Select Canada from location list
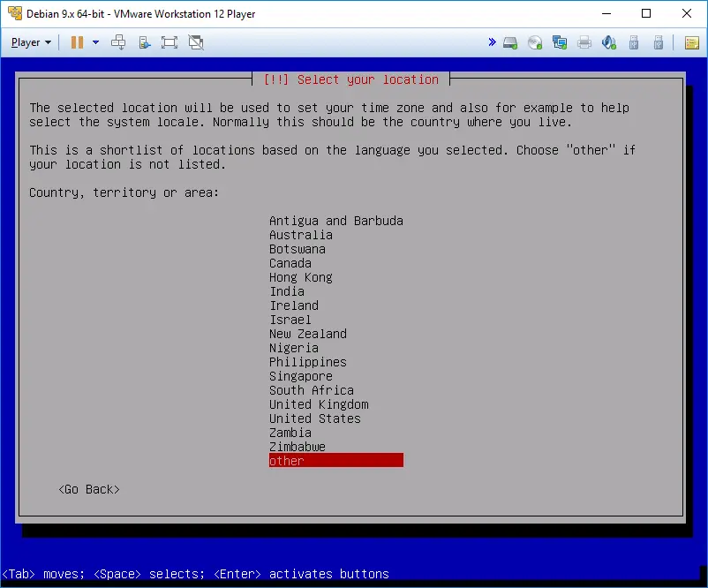 pos(290,263)
